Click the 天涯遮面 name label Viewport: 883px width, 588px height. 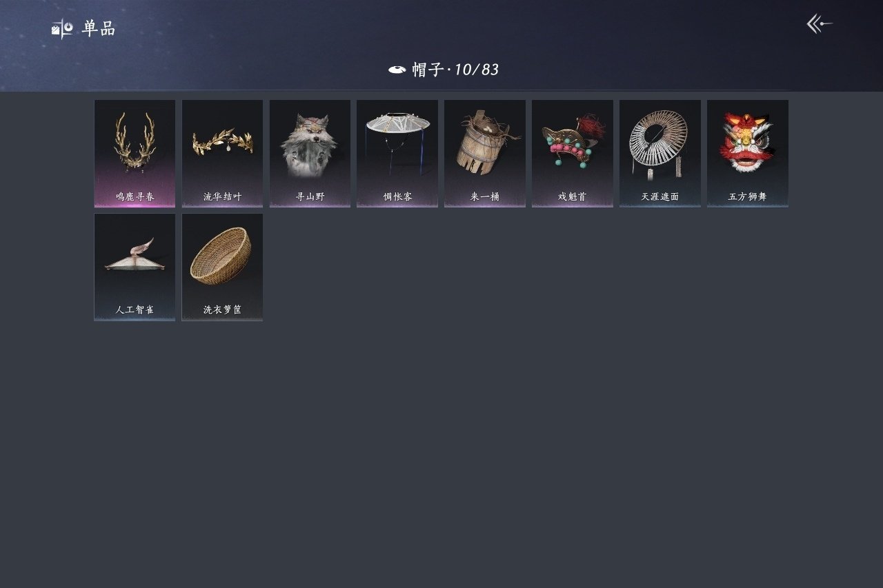(x=660, y=196)
